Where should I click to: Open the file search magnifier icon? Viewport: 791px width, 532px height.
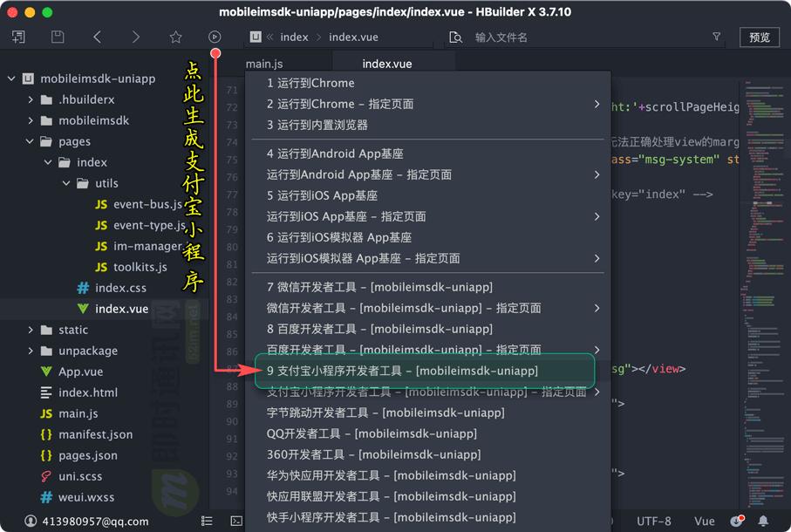click(456, 37)
